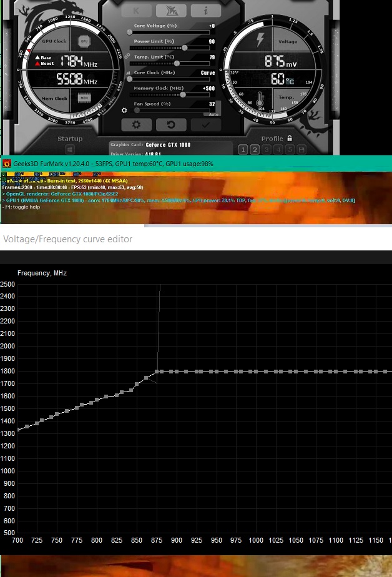Click the Fan Speed value 32
Screen dimensions: 392x577
pos(212,104)
